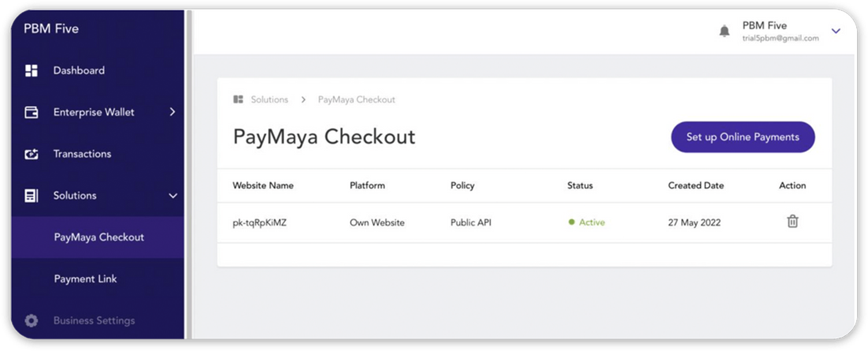Click the sidebar vertical scrollbar
The image size is (868, 351).
[x=188, y=173]
